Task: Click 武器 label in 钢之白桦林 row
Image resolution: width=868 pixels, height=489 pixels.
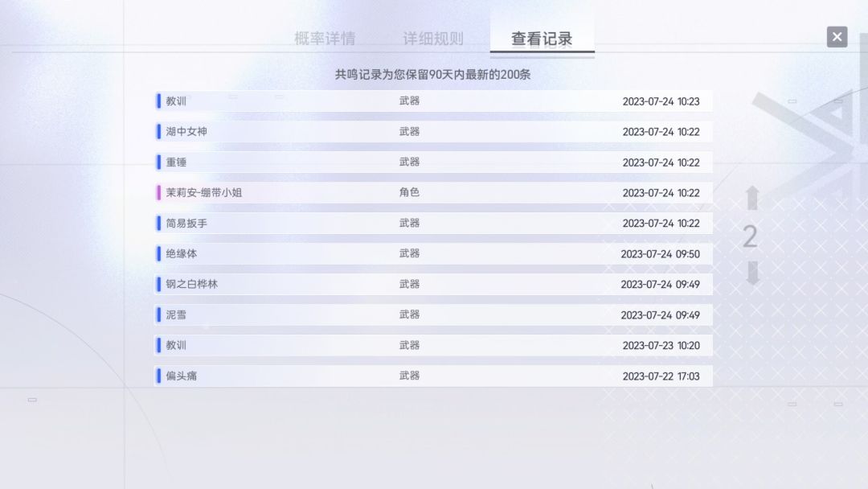Action: point(409,284)
